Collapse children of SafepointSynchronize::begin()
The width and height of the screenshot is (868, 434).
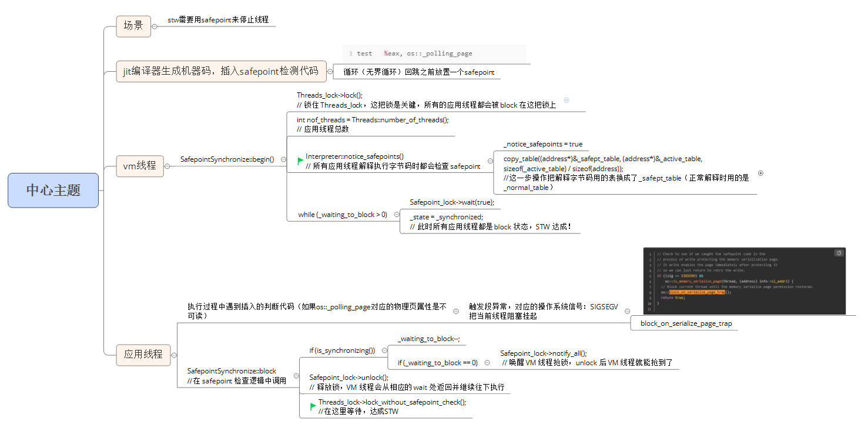pyautogui.click(x=283, y=159)
